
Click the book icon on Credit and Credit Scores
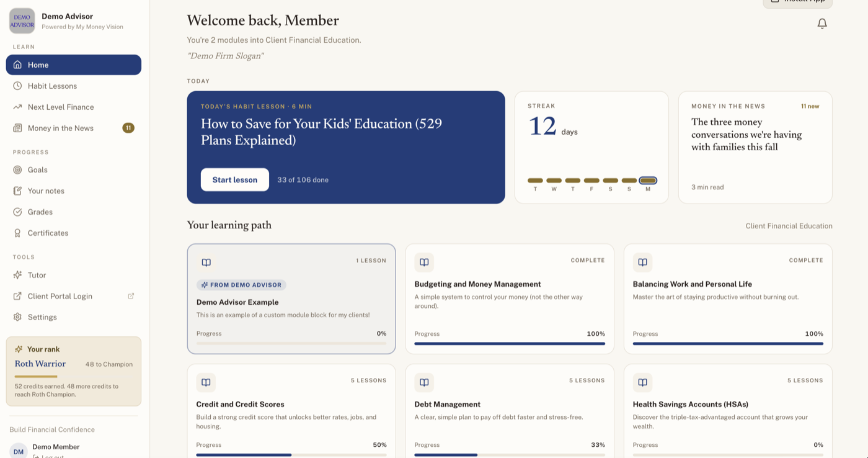coord(206,382)
